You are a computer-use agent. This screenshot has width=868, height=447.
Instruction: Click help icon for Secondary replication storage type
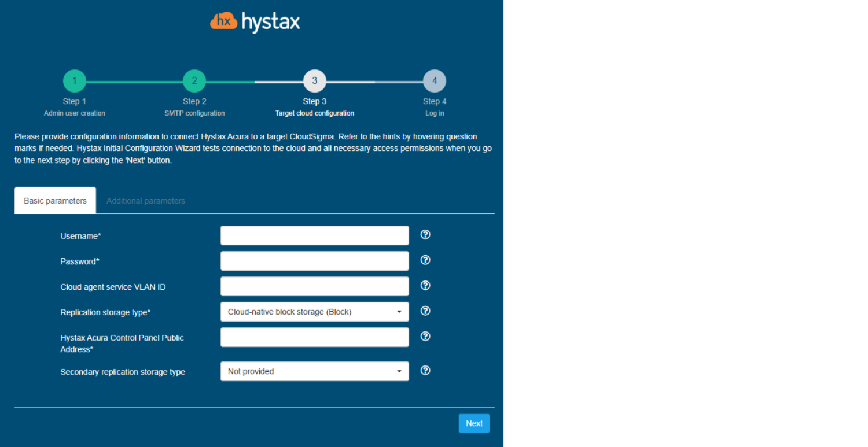(425, 371)
